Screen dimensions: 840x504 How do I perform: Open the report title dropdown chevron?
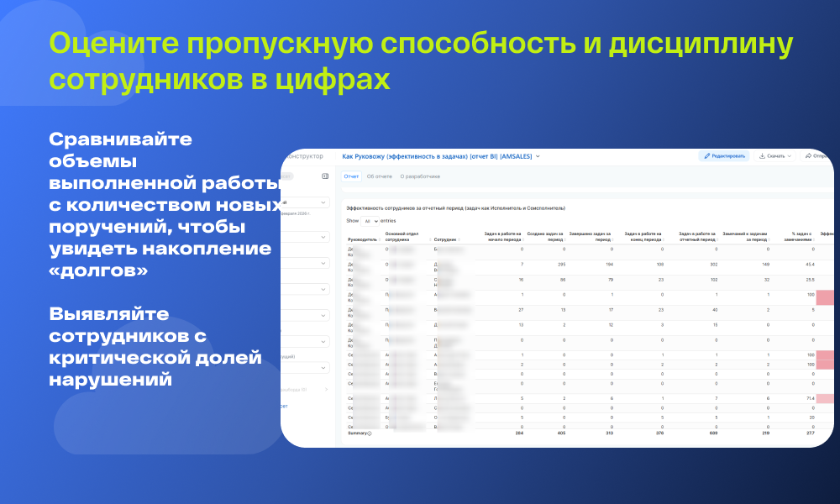click(x=538, y=156)
